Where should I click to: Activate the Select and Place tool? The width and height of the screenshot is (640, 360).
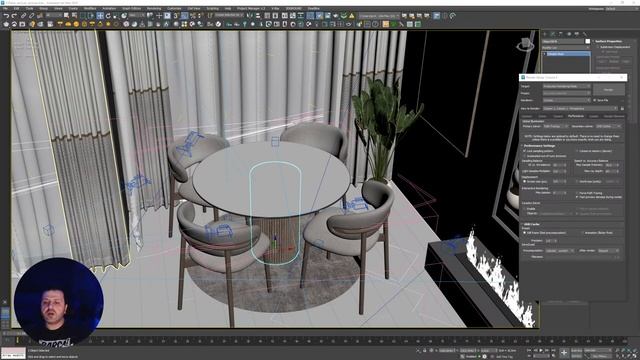pyautogui.click(x=124, y=16)
